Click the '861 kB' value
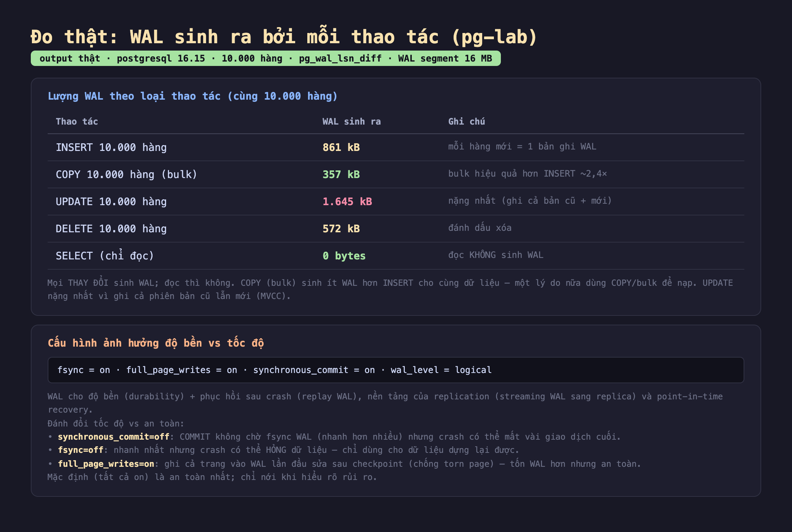 341,147
